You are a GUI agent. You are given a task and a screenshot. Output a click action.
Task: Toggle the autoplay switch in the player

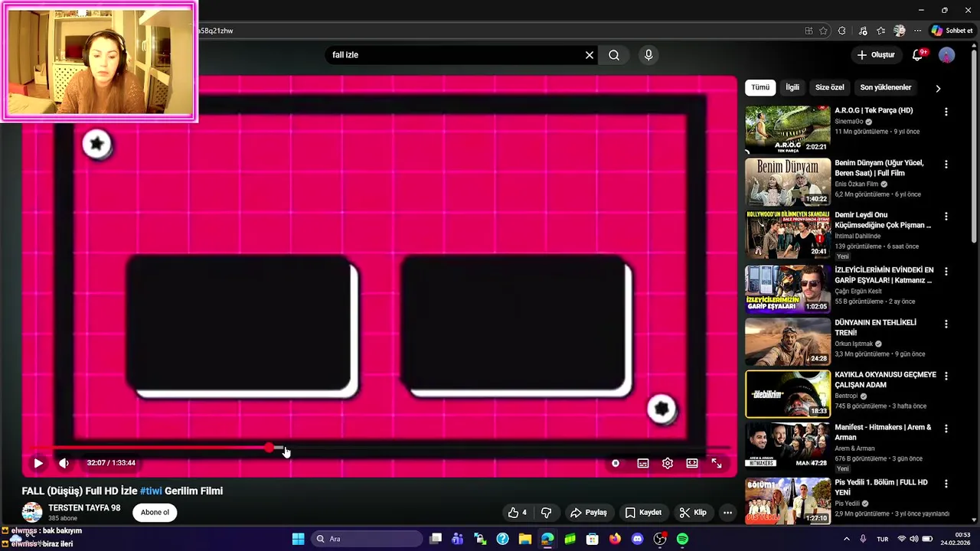pyautogui.click(x=616, y=463)
